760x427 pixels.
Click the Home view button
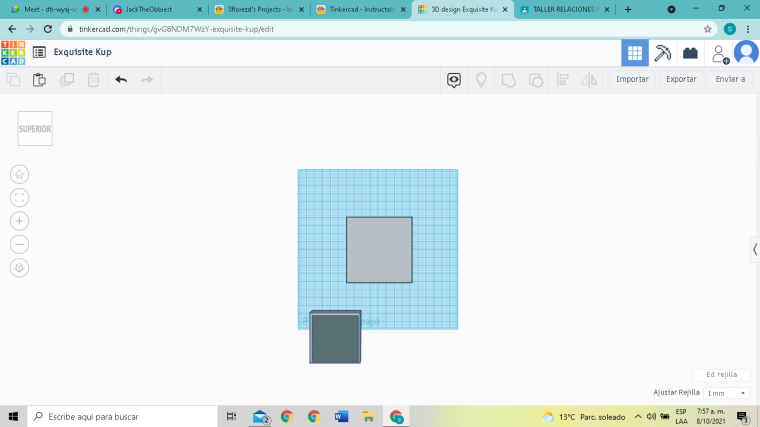point(19,174)
